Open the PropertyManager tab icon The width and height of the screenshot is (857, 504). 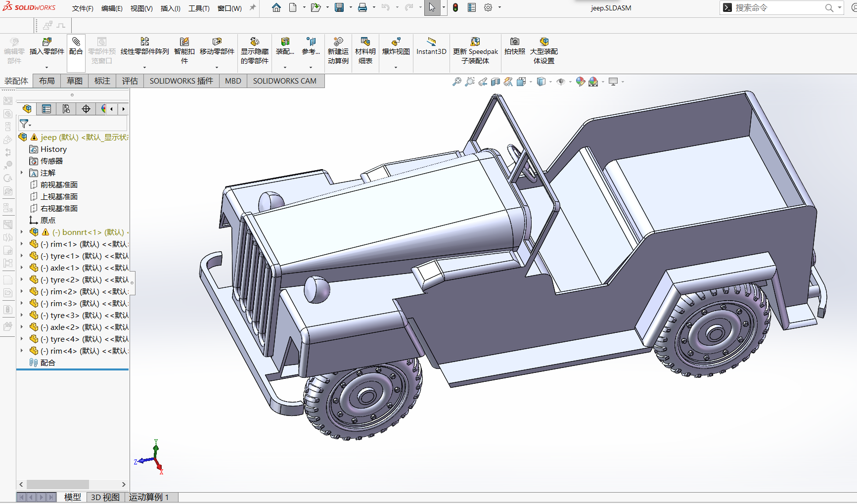coord(46,109)
